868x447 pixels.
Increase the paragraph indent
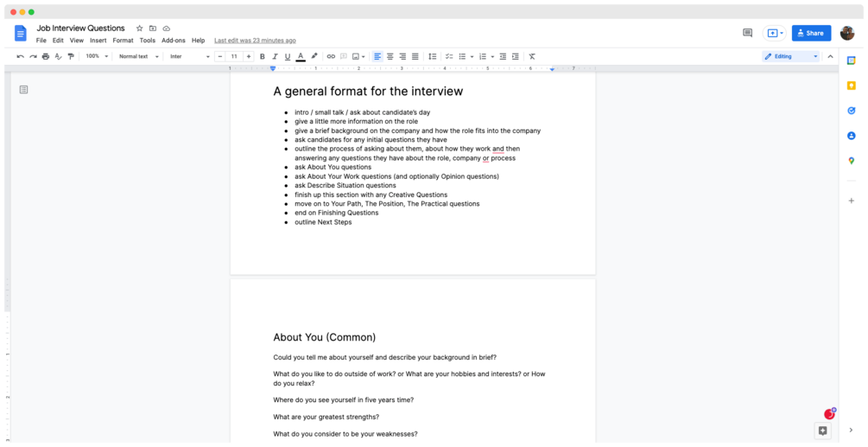click(516, 56)
